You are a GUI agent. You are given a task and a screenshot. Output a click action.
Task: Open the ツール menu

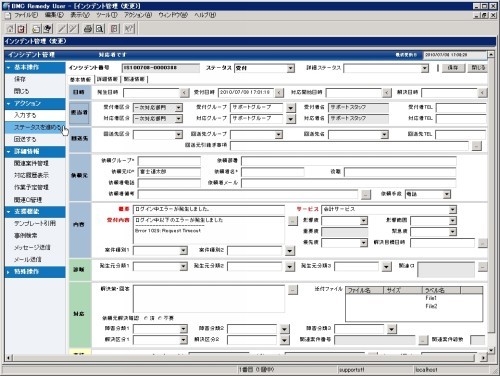pos(107,15)
